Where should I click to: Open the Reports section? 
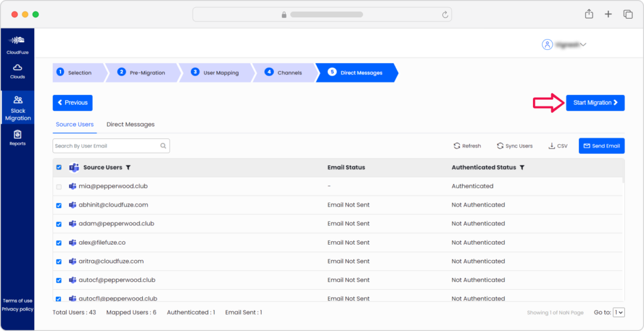17,137
